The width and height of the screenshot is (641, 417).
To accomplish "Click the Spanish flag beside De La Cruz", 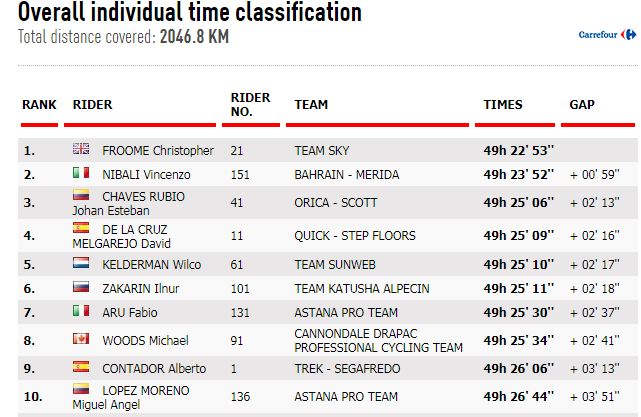I will [81, 227].
